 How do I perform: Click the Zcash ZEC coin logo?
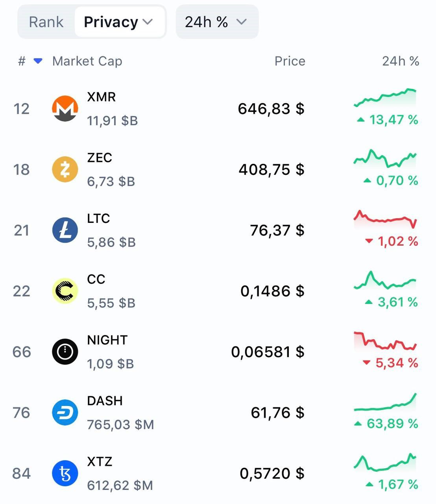coord(65,169)
